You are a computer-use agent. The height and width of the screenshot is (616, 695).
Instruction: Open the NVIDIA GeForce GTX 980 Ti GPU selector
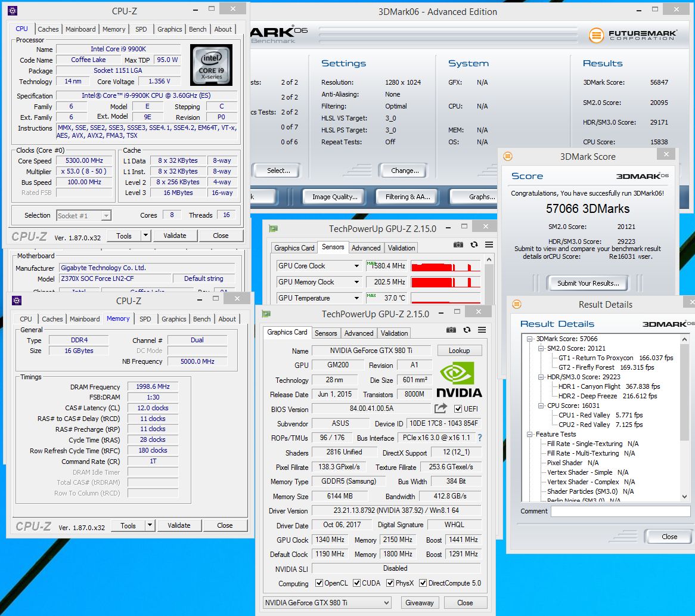[x=327, y=603]
